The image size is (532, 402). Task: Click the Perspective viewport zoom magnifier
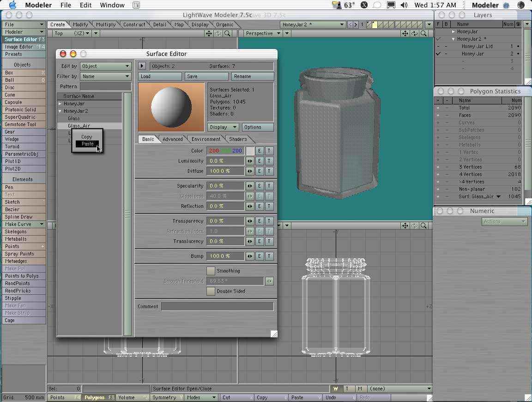tap(423, 33)
